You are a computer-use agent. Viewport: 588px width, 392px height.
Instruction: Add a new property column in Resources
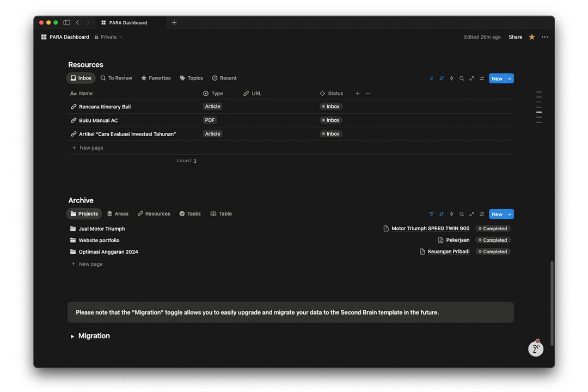click(x=358, y=94)
